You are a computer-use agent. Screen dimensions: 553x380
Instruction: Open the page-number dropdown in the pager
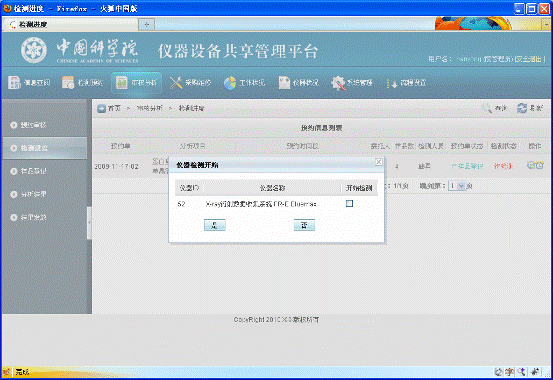[x=457, y=186]
